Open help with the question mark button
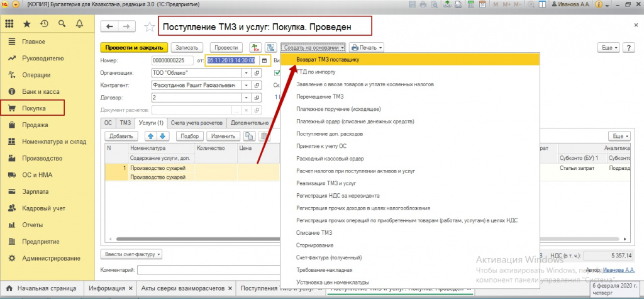The height and width of the screenshot is (299, 644). (x=629, y=48)
